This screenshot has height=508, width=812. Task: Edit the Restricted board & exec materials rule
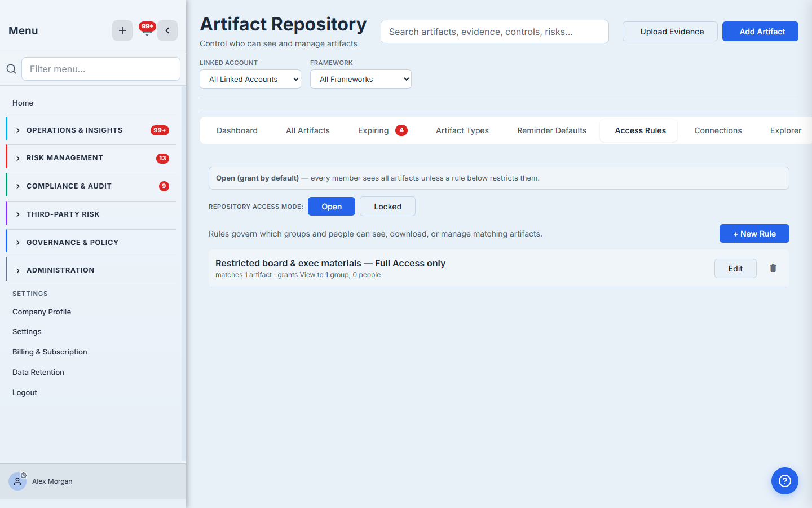pos(735,269)
